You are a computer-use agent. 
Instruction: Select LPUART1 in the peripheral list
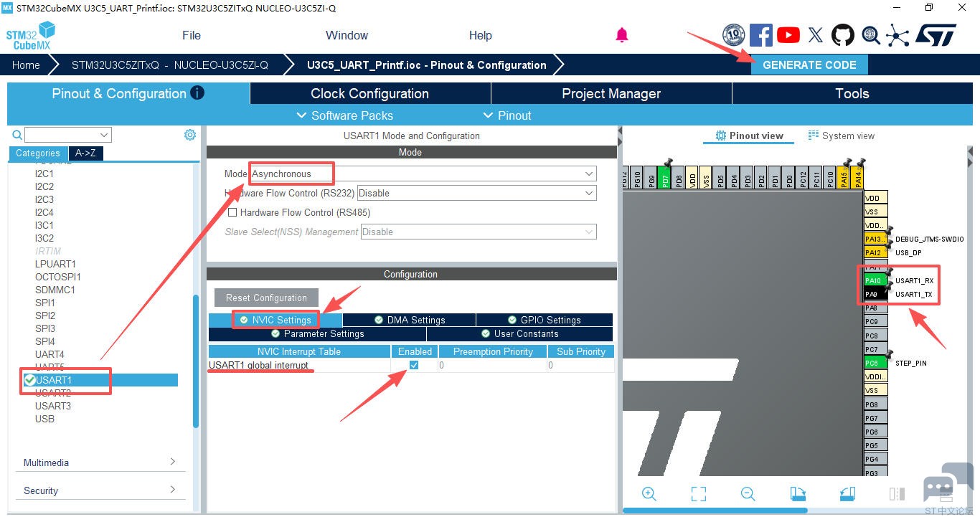[55, 264]
